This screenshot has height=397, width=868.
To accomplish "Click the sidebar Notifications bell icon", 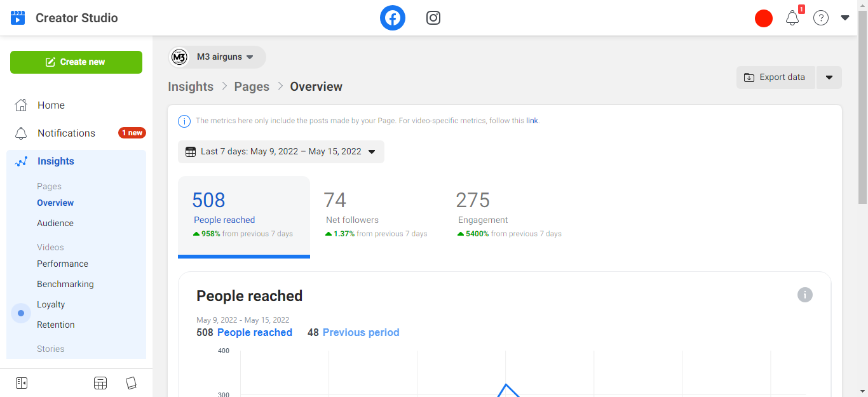I will tap(21, 133).
